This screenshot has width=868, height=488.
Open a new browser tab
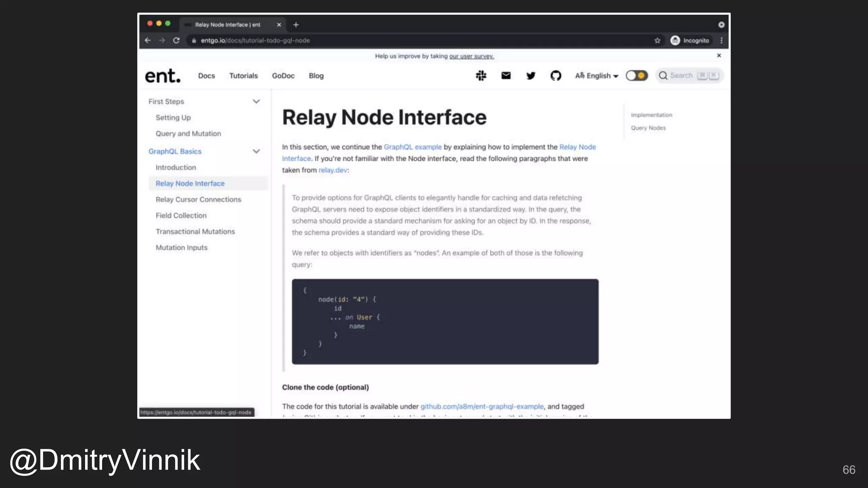pyautogui.click(x=296, y=25)
